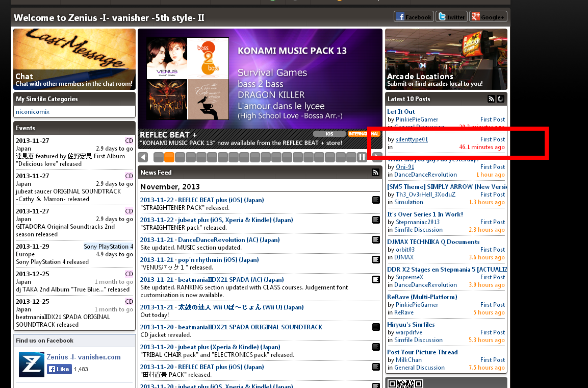Open the twitter button in header
This screenshot has width=588, height=388.
click(451, 17)
